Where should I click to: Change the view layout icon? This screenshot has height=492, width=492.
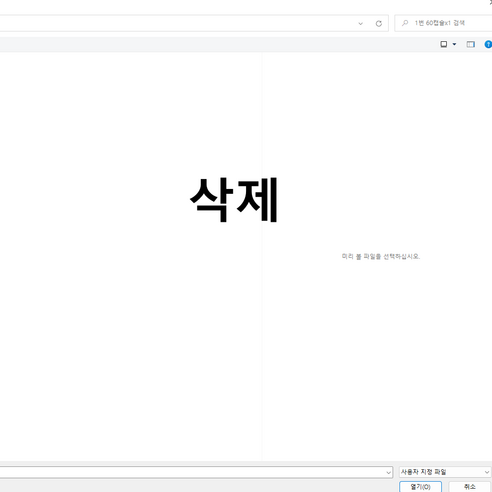444,44
